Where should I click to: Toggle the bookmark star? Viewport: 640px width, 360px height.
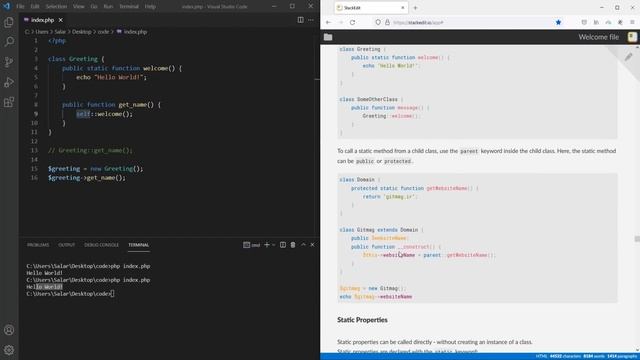pyautogui.click(x=558, y=22)
